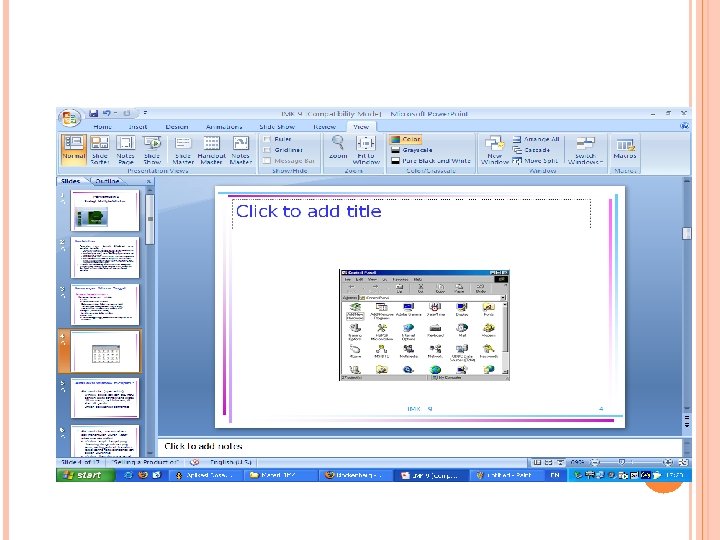This screenshot has width=720, height=540.
Task: Click English (U.S.) language in status bar
Action: (x=231, y=462)
